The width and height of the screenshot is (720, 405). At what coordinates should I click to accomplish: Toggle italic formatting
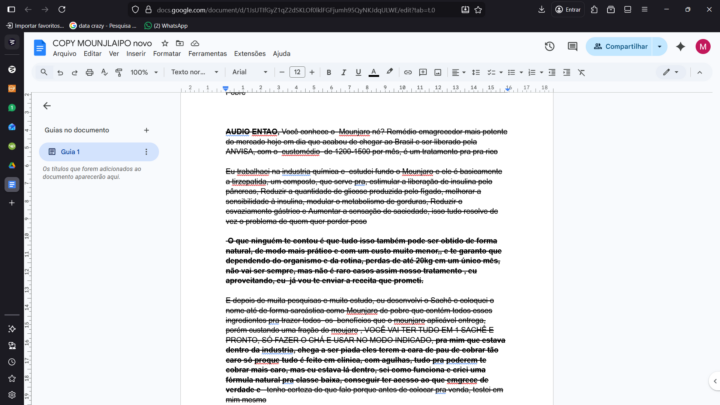(344, 72)
